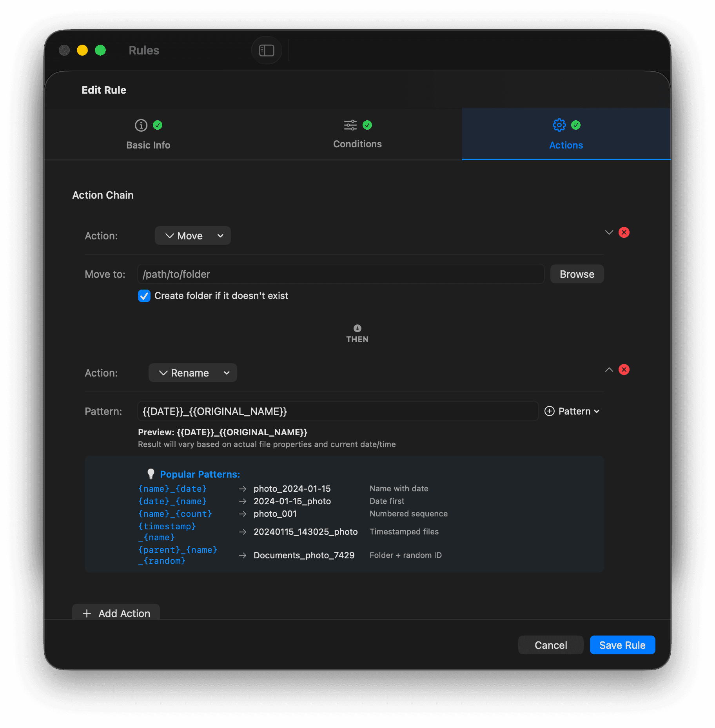Open the Rename action dropdown
Screen dimensions: 715x728
tap(192, 373)
